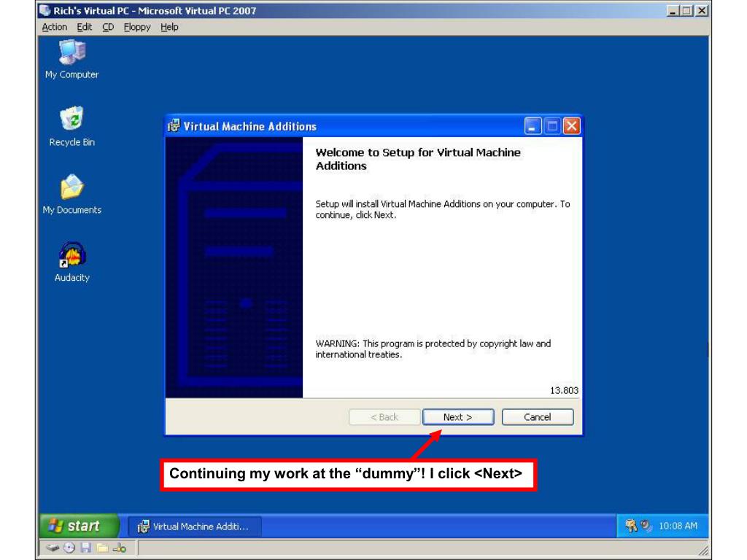Open the Edit menu
This screenshot has height=560, width=747.
[x=85, y=27]
